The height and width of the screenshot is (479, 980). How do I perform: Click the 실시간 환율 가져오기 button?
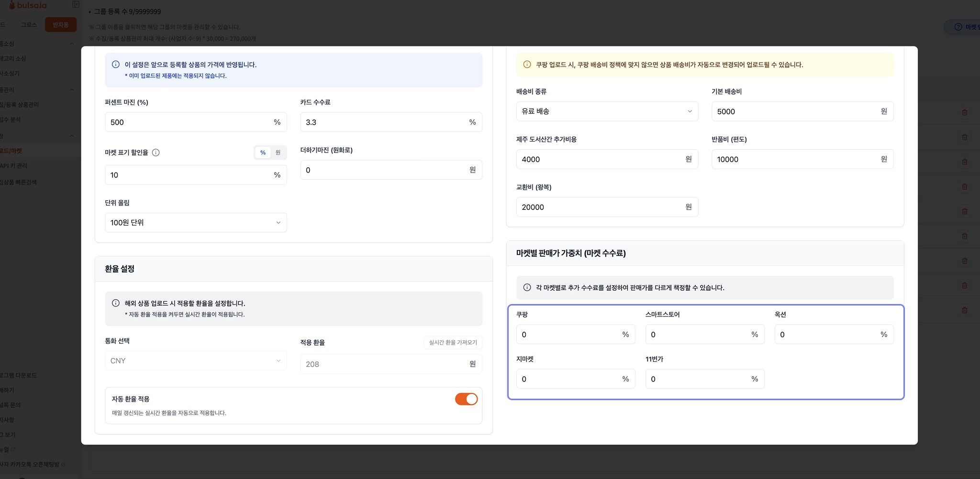click(x=453, y=342)
